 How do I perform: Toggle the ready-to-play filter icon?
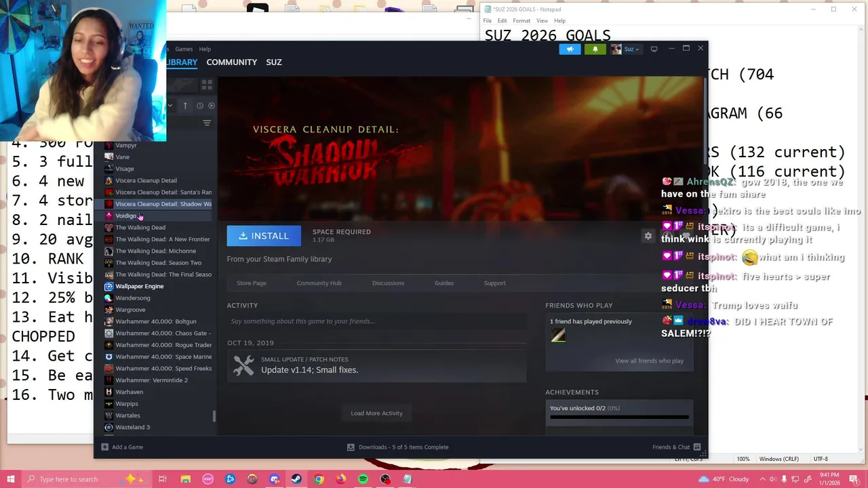(x=212, y=106)
